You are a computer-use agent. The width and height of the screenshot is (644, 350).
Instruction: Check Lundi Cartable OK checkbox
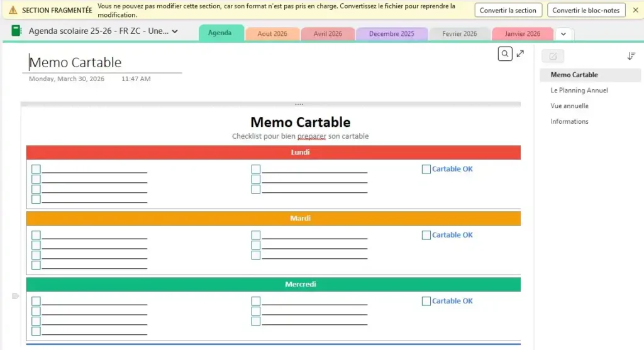point(426,169)
